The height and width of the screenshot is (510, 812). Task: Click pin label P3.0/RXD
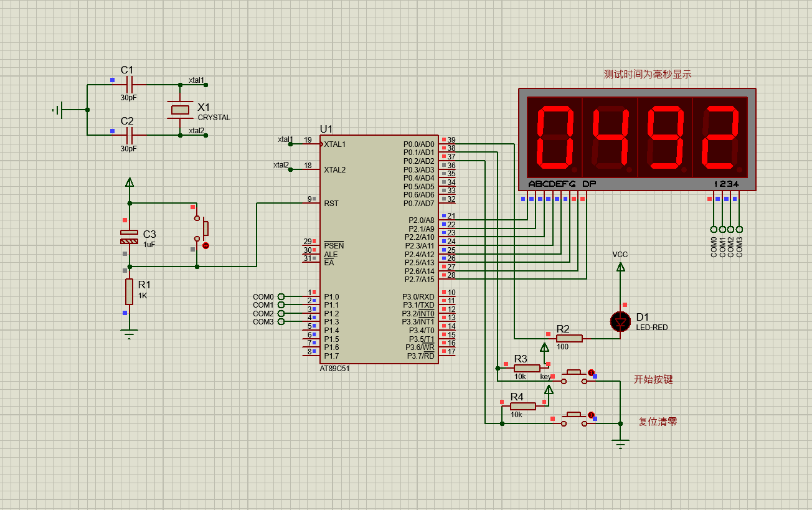click(x=418, y=297)
